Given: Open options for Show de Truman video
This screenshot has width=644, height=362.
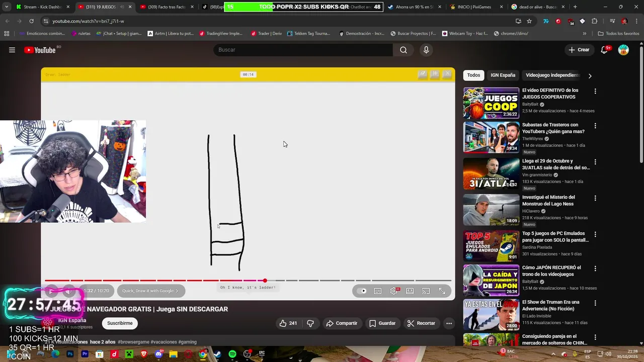Looking at the screenshot, I should [595, 303].
